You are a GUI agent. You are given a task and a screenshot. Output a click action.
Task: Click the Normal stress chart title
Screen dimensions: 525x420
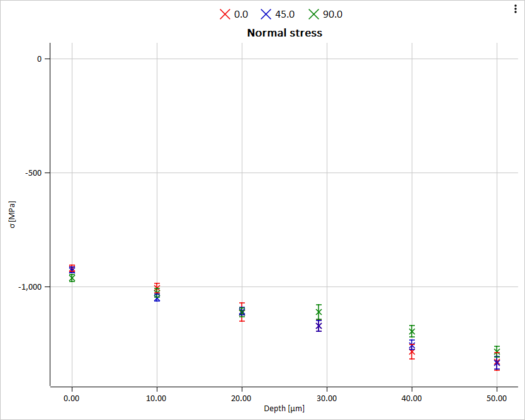[285, 33]
